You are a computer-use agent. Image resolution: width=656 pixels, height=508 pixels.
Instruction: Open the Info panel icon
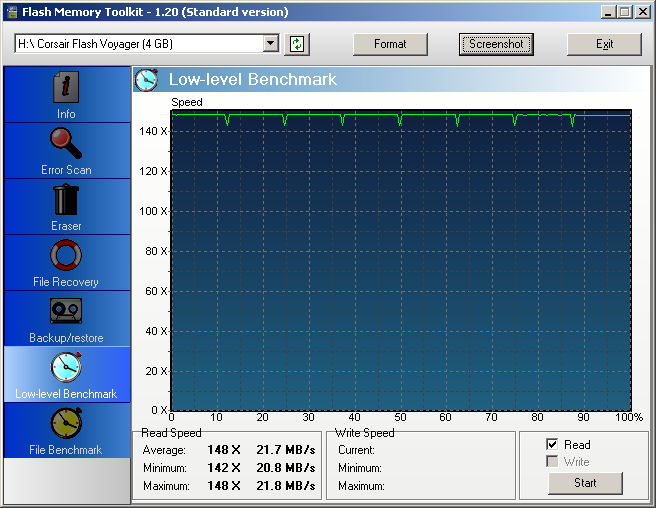[66, 87]
